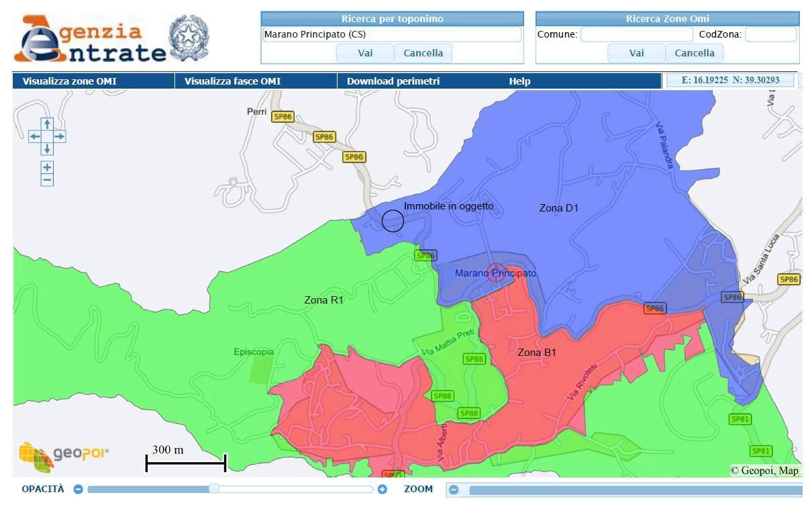Open Visualizza zone OMI menu
Image resolution: width=812 pixels, height=507 pixels.
69,81
